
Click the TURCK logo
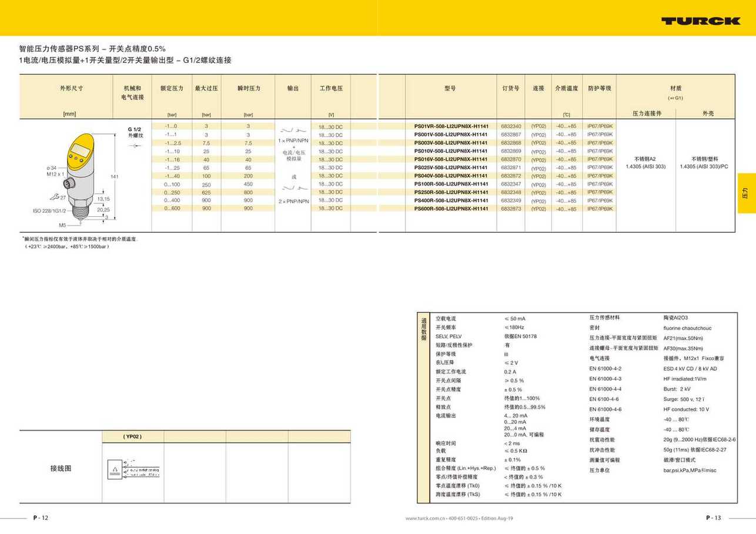[x=701, y=21]
